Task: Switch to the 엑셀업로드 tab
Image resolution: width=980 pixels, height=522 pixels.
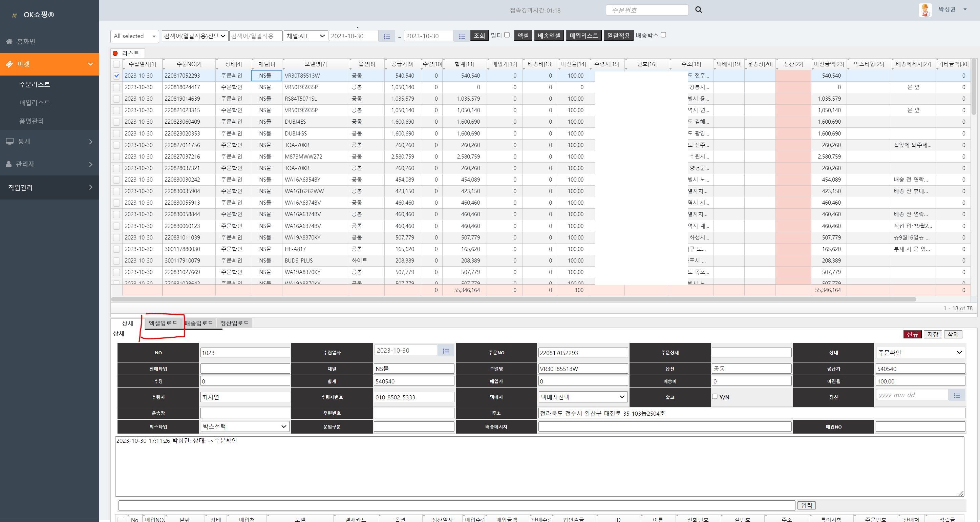Action: (163, 323)
